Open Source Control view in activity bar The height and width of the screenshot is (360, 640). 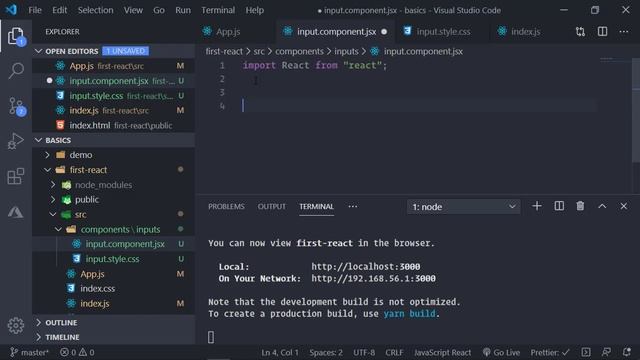pos(16,106)
